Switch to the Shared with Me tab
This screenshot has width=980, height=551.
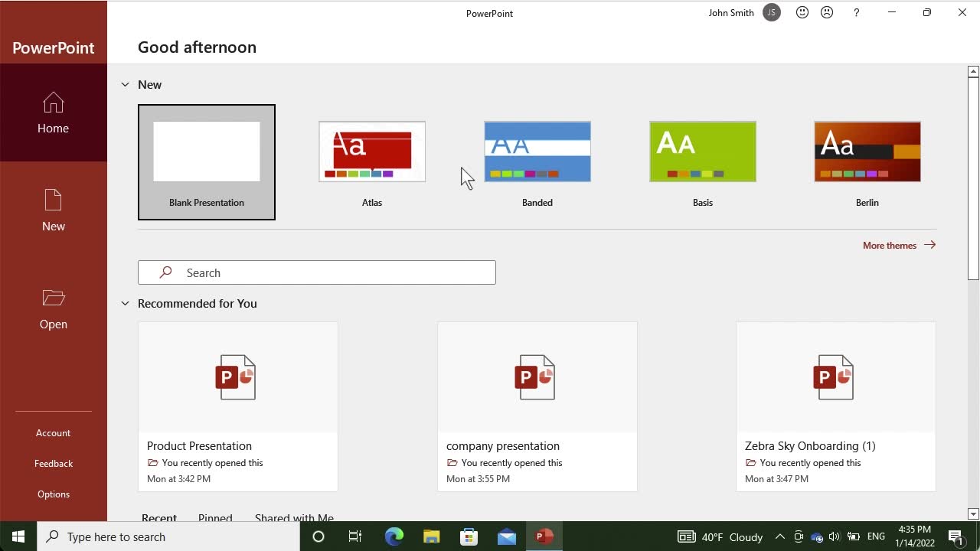tap(294, 517)
